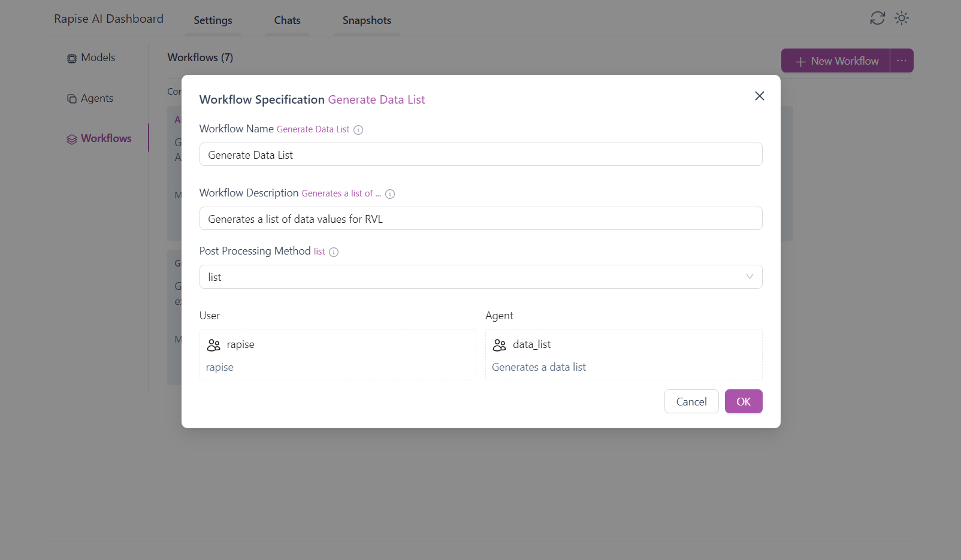Click the info icon beside Workflow Name
This screenshot has height=560, width=961.
358,130
